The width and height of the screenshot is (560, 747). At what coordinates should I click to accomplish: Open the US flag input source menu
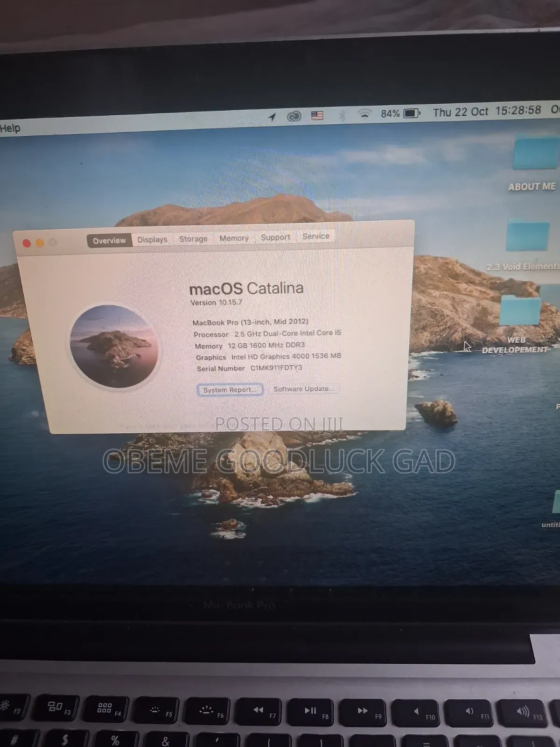(317, 115)
